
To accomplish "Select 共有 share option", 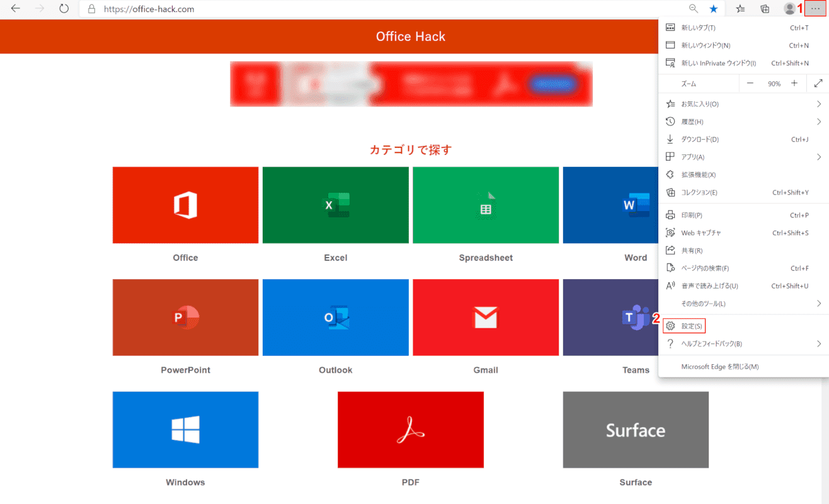I will [743, 250].
